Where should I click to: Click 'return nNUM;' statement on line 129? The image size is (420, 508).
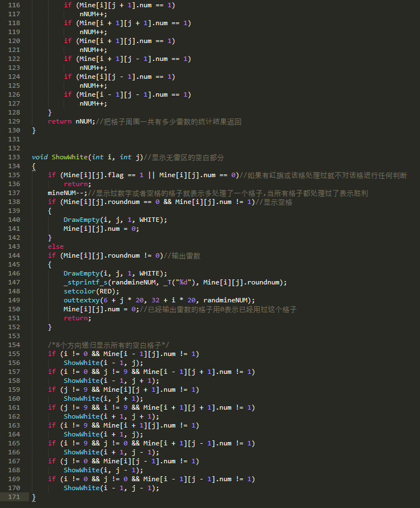71,121
